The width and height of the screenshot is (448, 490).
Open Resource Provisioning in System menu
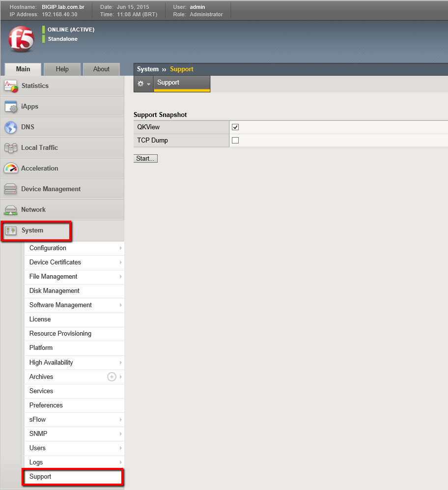pos(60,334)
